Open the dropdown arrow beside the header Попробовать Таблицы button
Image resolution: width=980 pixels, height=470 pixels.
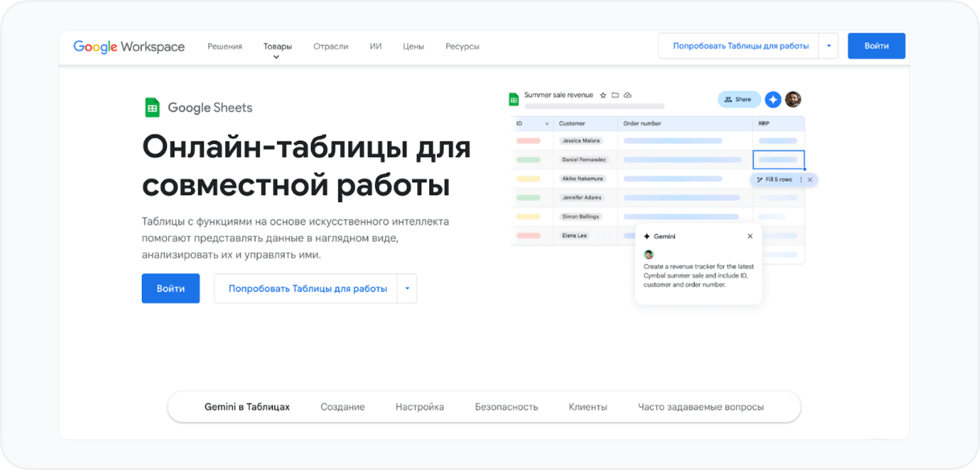[x=828, y=46]
